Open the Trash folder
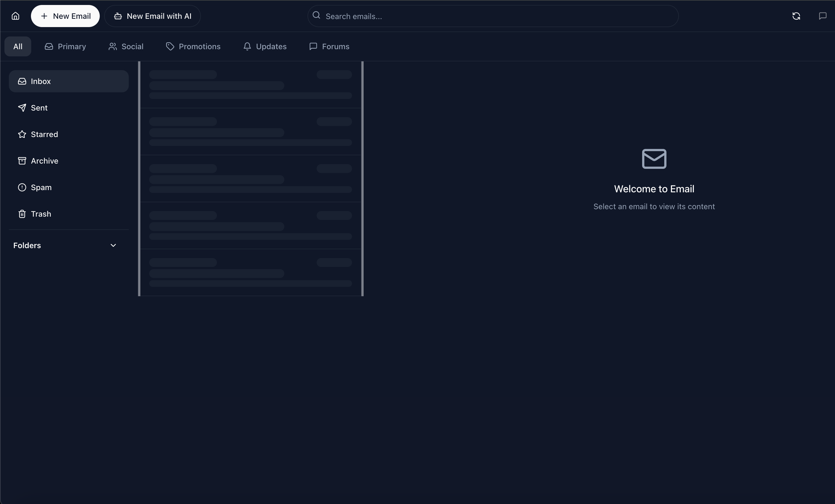This screenshot has width=835, height=504. pos(41,214)
